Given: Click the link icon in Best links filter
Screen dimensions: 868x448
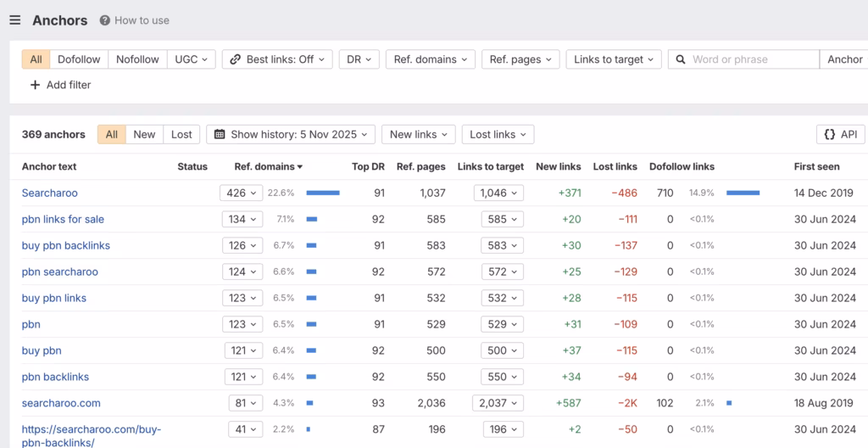Looking at the screenshot, I should pos(235,59).
